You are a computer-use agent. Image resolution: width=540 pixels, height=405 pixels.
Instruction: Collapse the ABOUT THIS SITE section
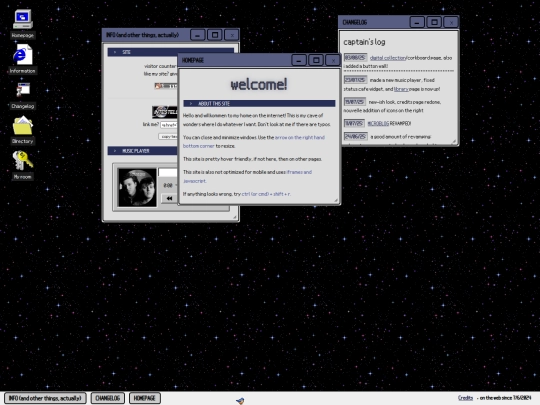[259, 103]
